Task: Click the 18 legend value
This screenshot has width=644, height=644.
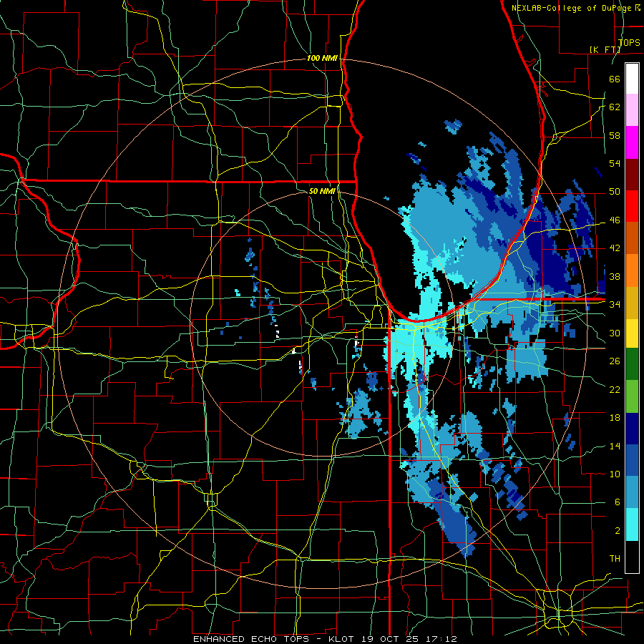Action: click(x=615, y=418)
